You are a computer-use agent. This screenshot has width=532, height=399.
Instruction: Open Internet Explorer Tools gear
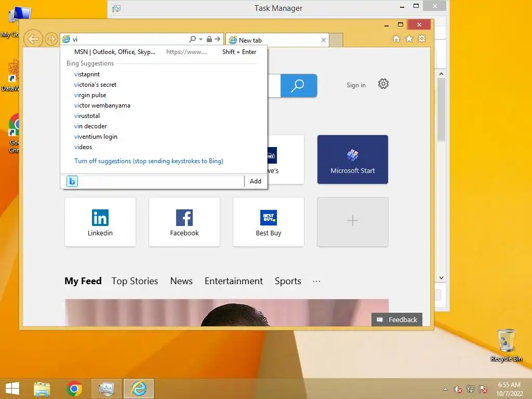tap(422, 38)
